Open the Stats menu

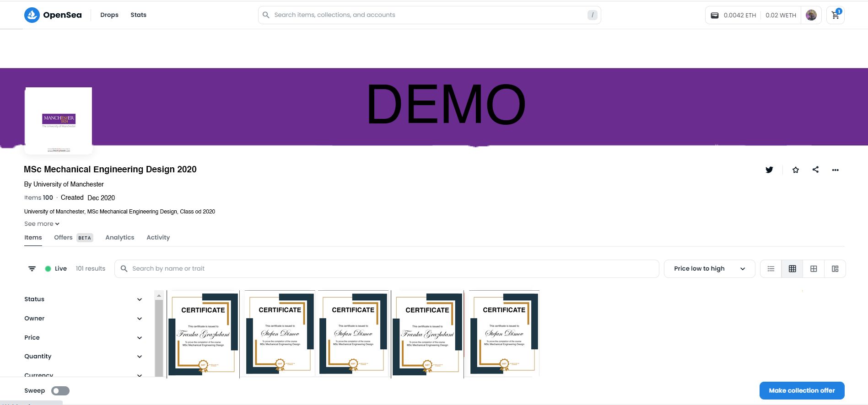coord(139,15)
